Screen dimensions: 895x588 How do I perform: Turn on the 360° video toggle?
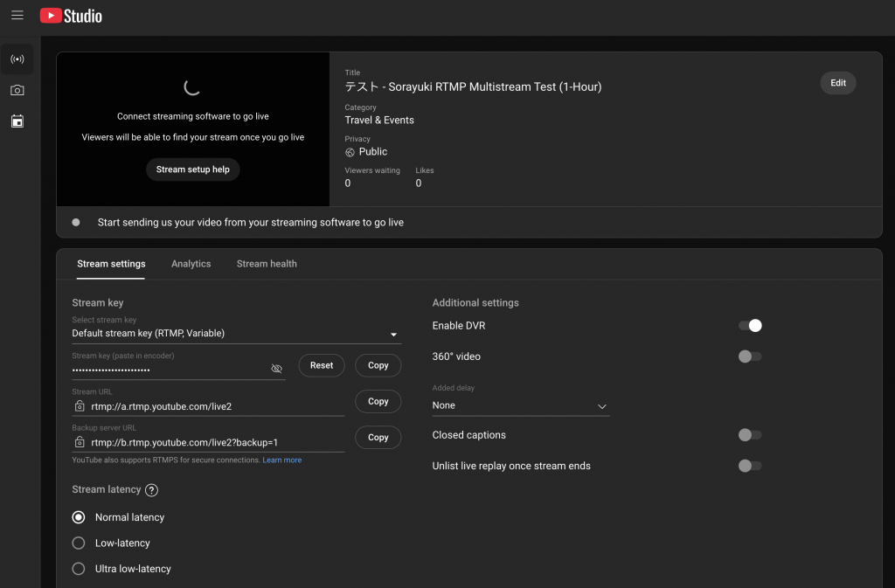pyautogui.click(x=750, y=356)
